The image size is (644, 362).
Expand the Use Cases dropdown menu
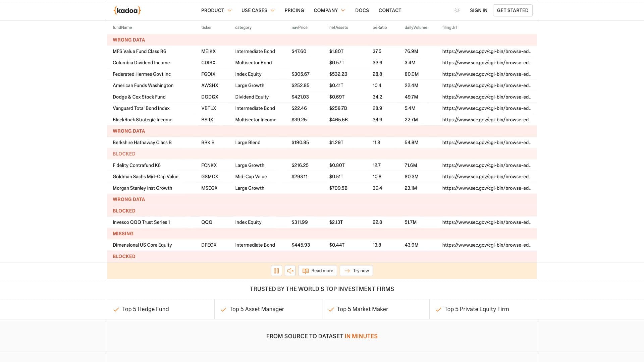tap(258, 10)
